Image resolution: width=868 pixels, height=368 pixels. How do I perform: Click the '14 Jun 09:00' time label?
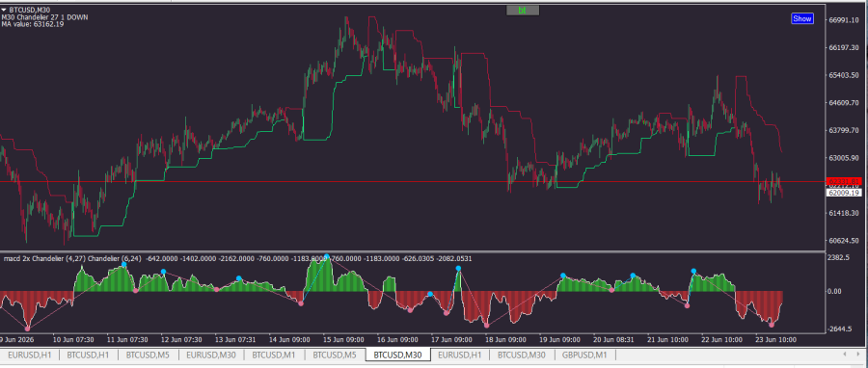289,339
